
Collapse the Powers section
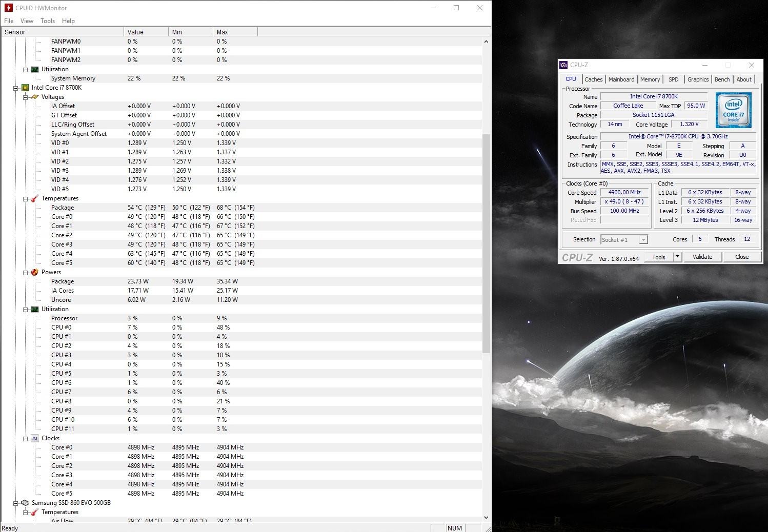click(25, 273)
